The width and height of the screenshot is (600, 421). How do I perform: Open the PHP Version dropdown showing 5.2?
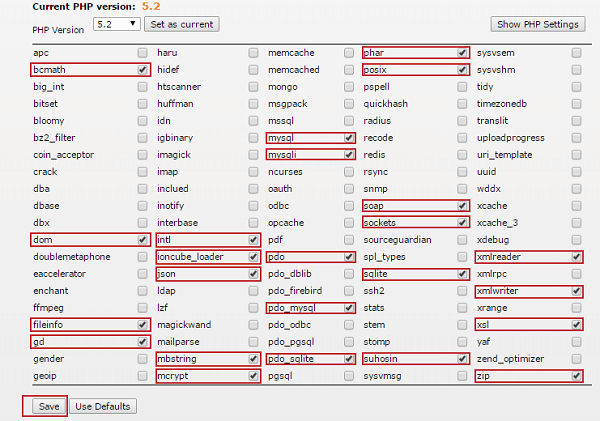pos(117,24)
